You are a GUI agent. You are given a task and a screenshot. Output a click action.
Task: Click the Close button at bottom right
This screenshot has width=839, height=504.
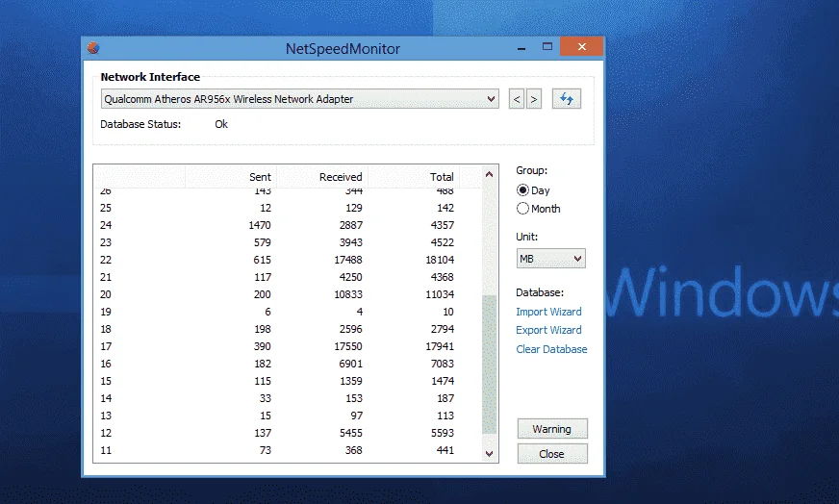click(552, 454)
